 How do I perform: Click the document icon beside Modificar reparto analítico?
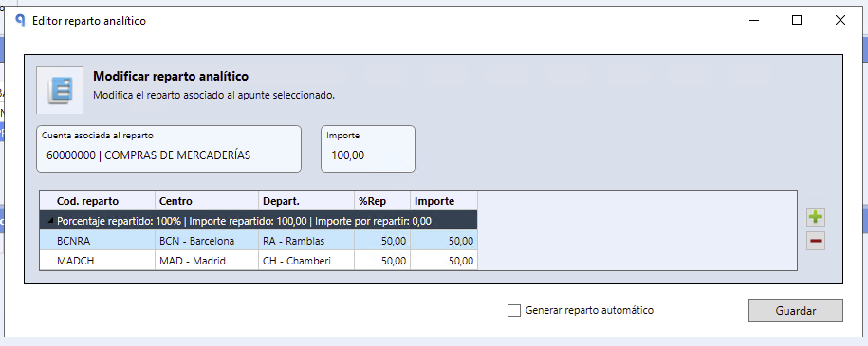pos(60,90)
